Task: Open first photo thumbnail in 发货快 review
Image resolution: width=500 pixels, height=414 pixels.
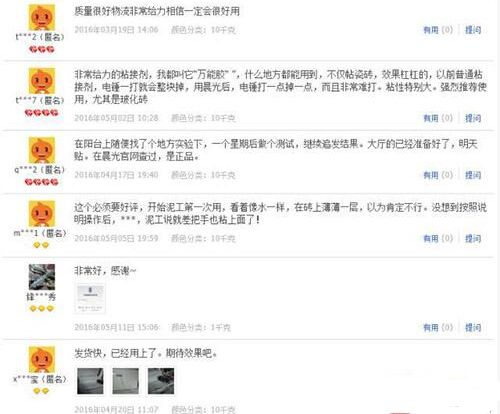Action: coord(90,381)
